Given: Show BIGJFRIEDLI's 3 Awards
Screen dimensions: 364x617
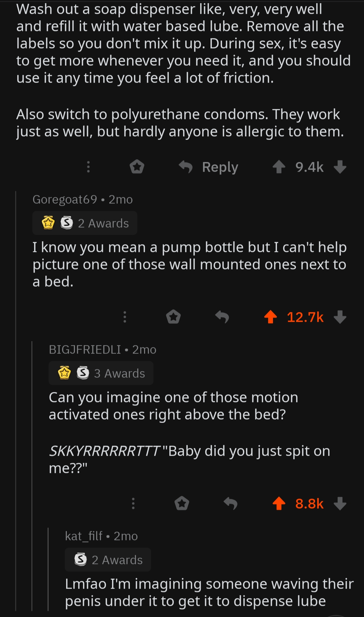Looking at the screenshot, I should point(101,373).
